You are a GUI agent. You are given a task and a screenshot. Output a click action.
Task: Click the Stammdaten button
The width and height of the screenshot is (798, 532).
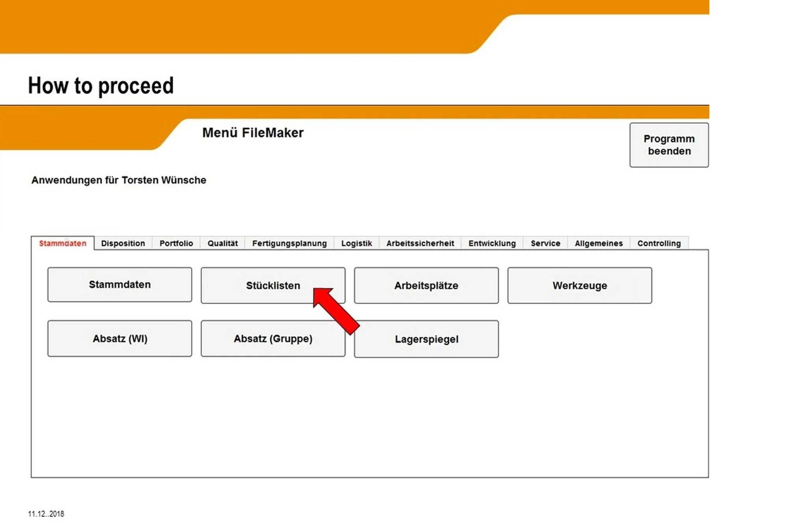pyautogui.click(x=120, y=285)
